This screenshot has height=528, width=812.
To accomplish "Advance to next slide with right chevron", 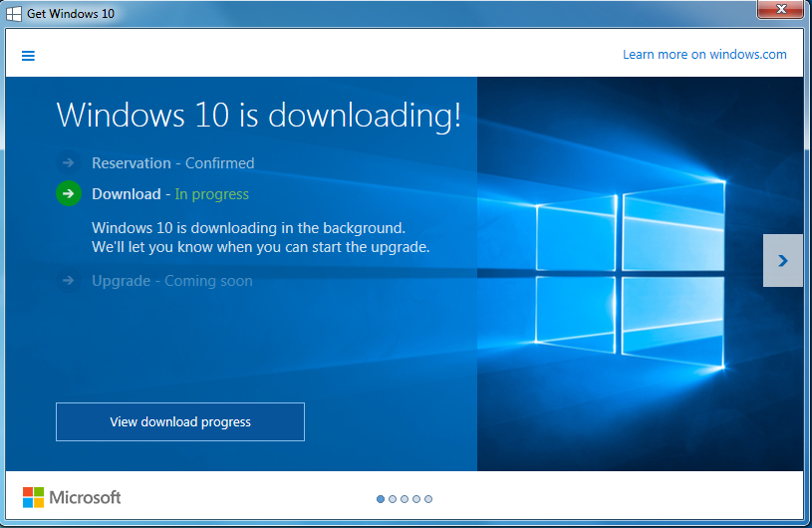I will 782,260.
